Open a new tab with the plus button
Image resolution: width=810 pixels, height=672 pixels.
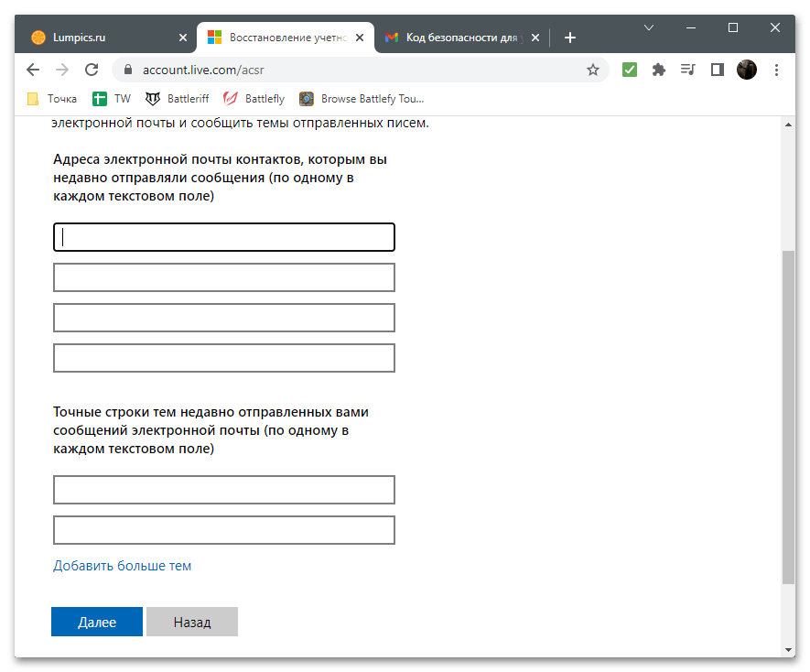point(570,38)
